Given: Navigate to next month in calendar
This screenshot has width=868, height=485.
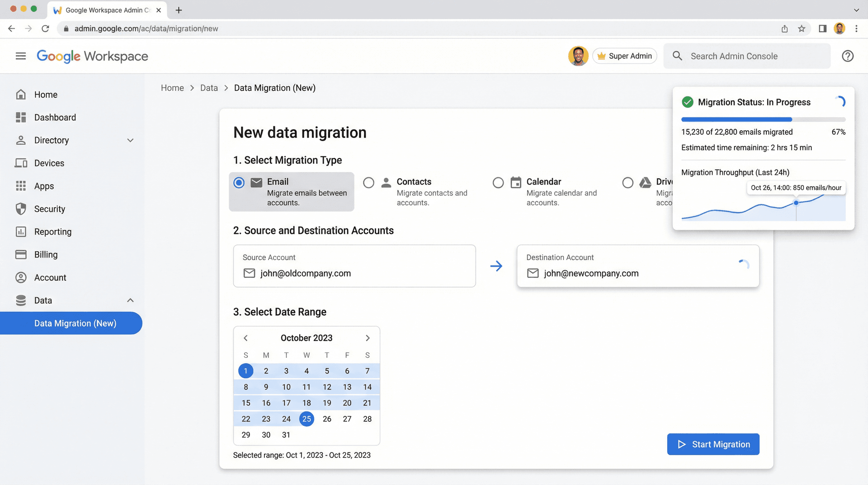Looking at the screenshot, I should [368, 338].
